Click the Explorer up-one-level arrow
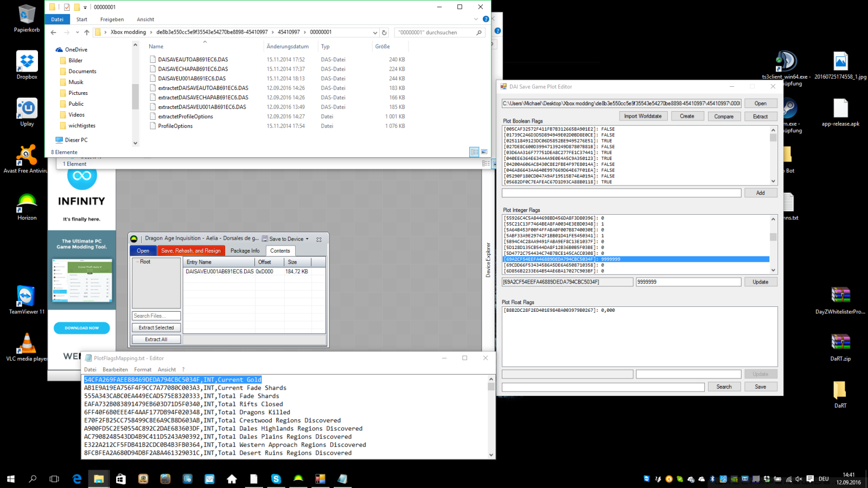 [87, 33]
